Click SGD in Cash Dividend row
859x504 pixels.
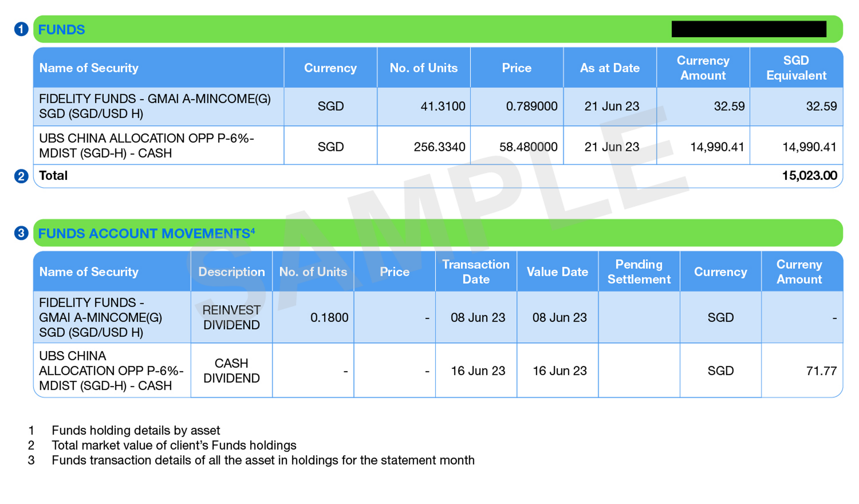point(721,371)
